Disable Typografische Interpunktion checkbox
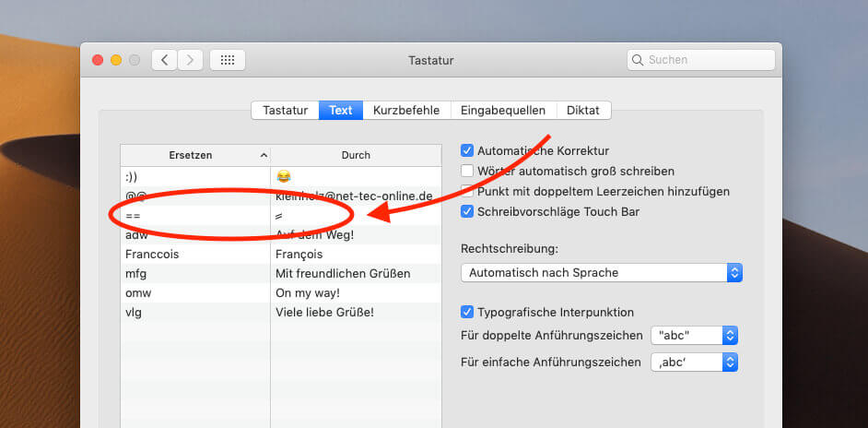Screen dimensions: 868x428 pyautogui.click(x=467, y=312)
